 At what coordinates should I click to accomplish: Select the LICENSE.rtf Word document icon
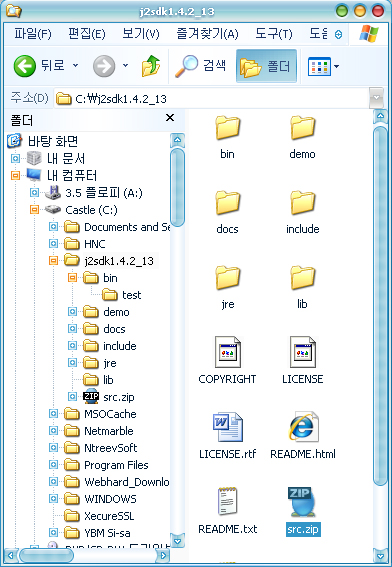[227, 427]
